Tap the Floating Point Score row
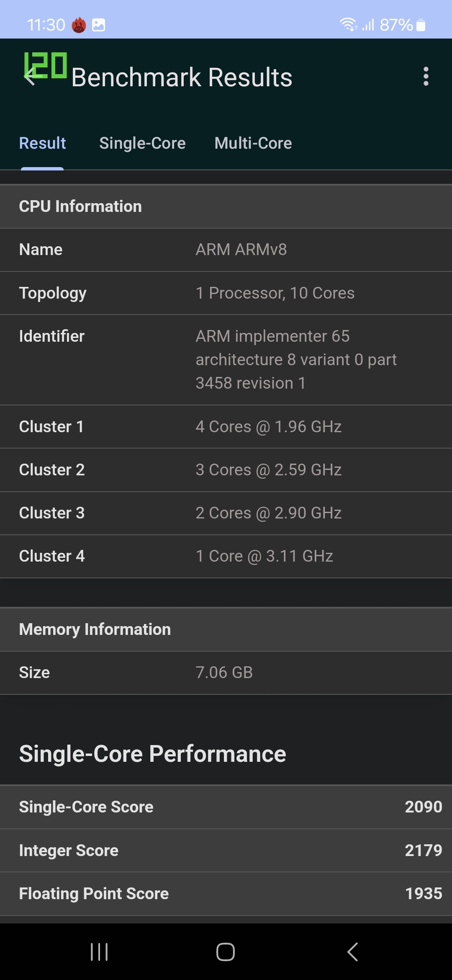 (x=226, y=894)
